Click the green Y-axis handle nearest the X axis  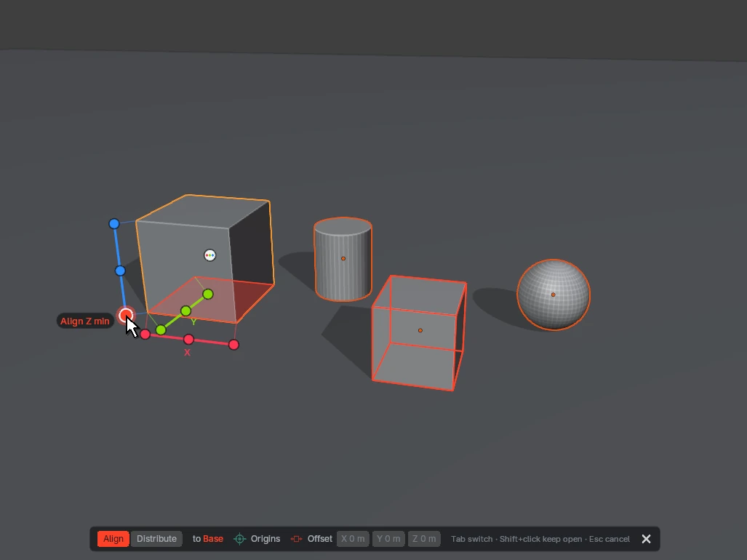[161, 329]
